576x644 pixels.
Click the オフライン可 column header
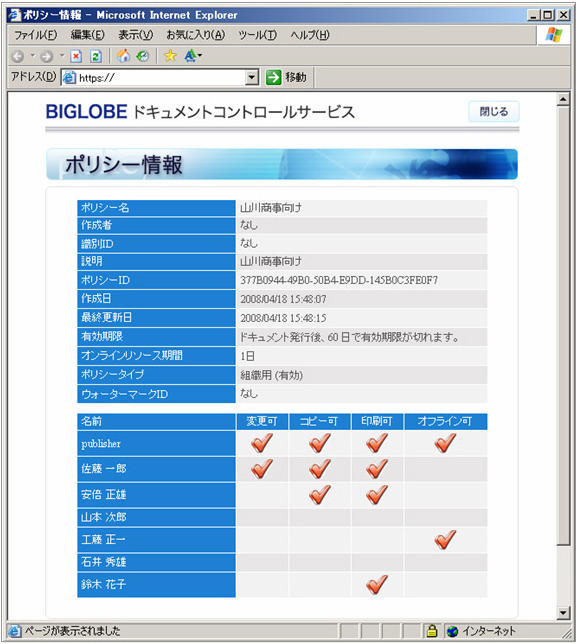pyautogui.click(x=446, y=421)
